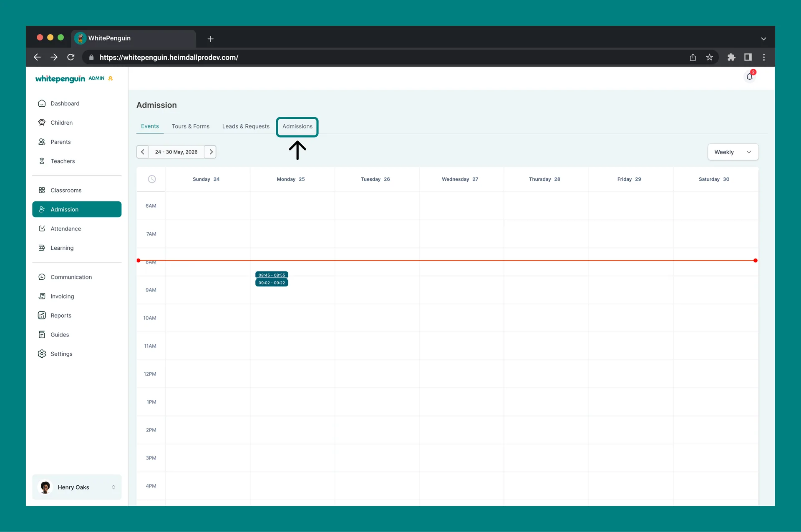Expand the Henry Oaks account menu

77,487
